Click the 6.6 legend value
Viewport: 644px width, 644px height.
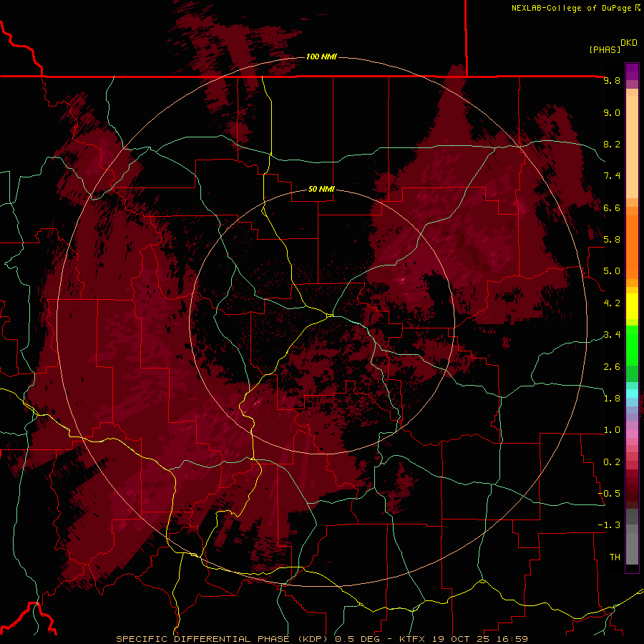click(x=612, y=208)
